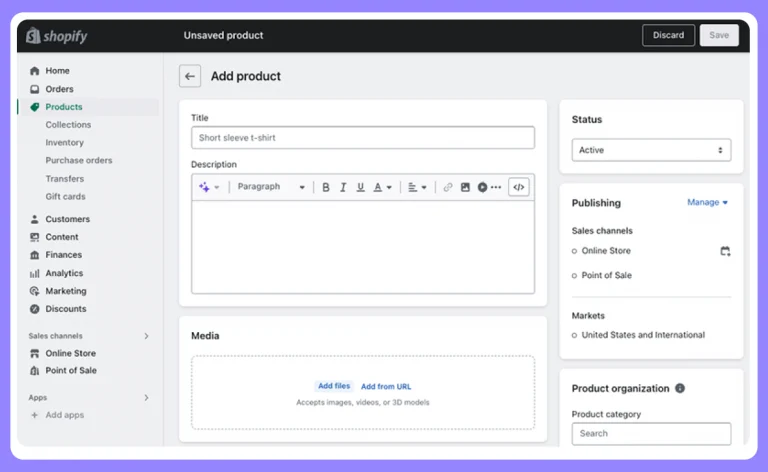Open Purchase orders in sidebar

(x=79, y=161)
